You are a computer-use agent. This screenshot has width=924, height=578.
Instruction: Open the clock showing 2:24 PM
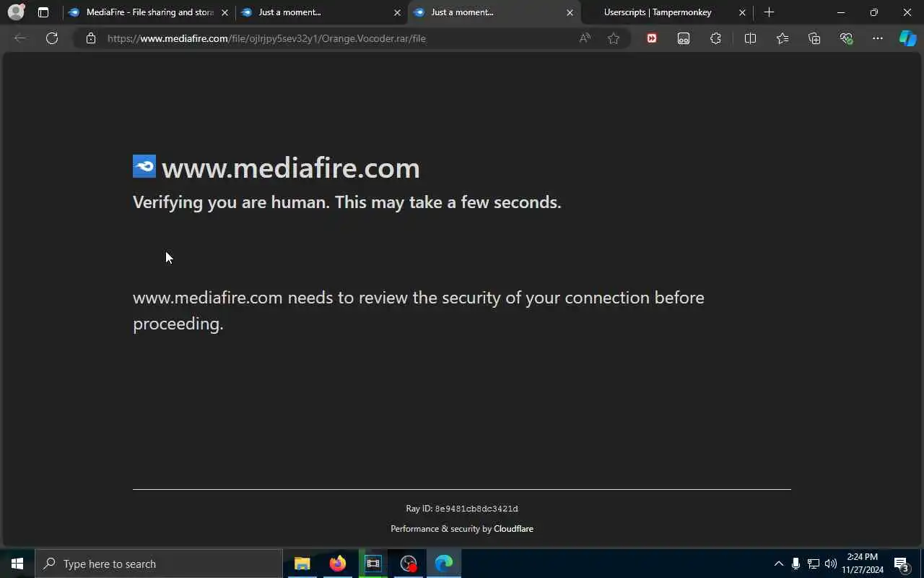(x=862, y=564)
